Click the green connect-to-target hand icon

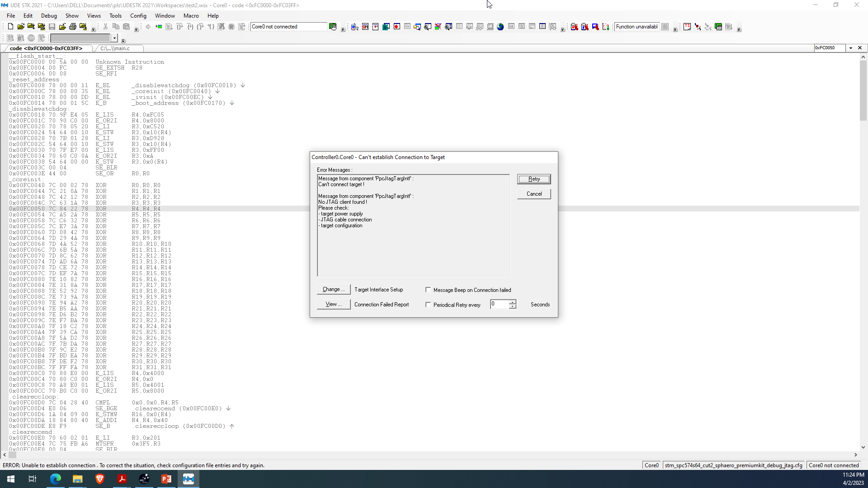click(x=333, y=26)
